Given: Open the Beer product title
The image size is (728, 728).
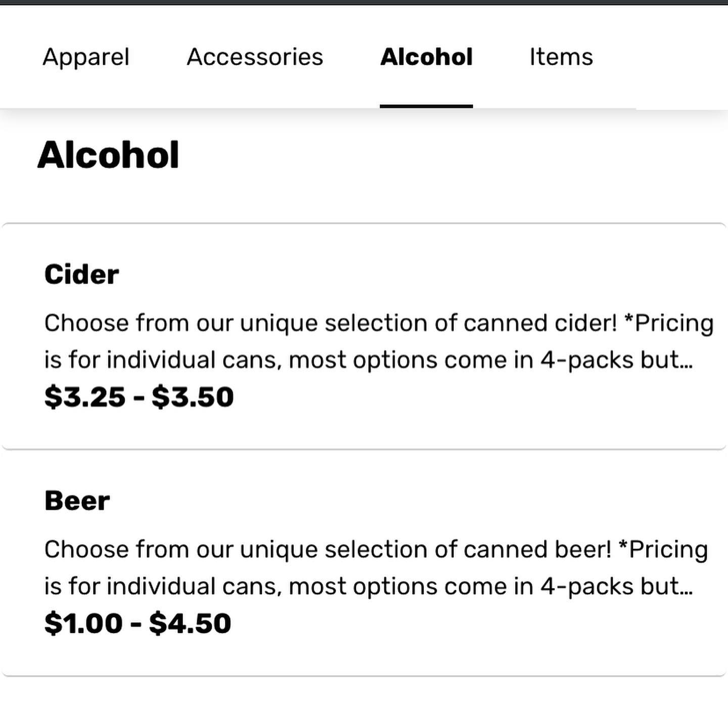Looking at the screenshot, I should (77, 501).
